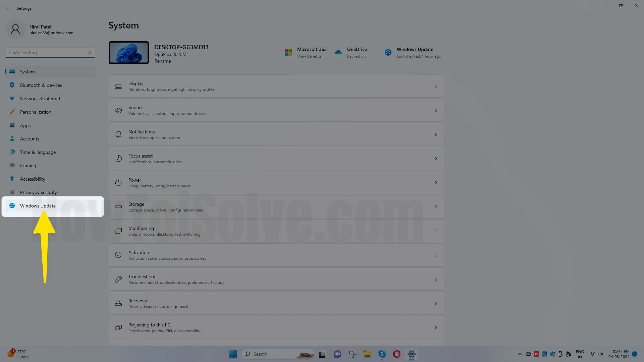Open Microsoft 365 View benefits tile

[x=306, y=53]
